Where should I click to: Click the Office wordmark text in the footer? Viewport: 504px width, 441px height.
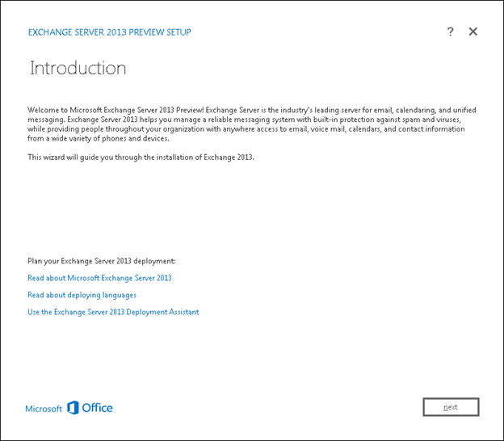(x=98, y=408)
